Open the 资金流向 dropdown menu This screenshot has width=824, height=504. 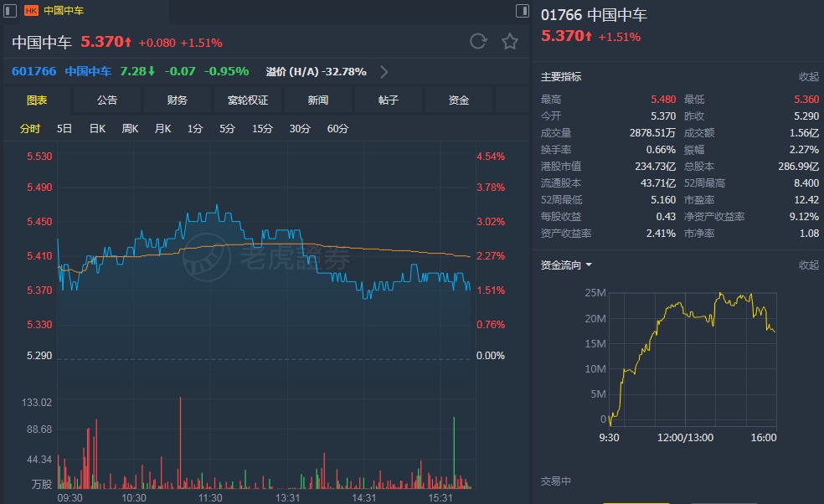tap(589, 265)
